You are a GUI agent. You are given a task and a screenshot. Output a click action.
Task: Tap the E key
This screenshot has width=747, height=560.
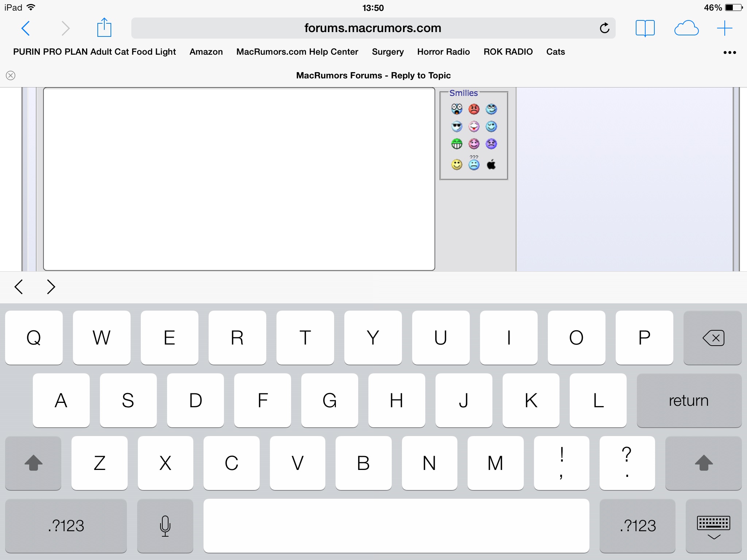point(170,338)
